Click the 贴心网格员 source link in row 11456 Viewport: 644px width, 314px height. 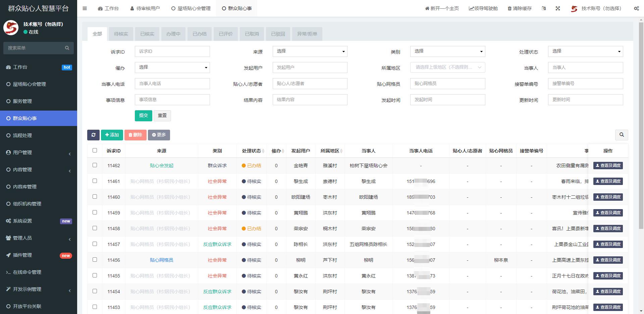[161, 260]
